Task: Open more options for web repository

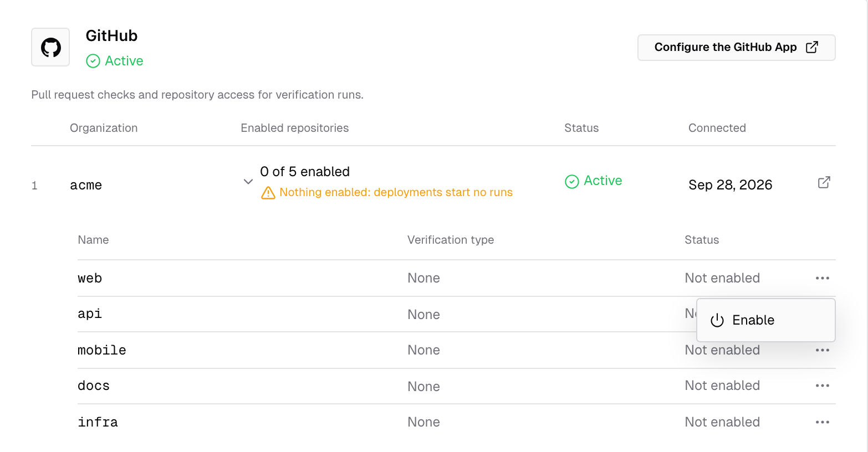Action: point(823,278)
